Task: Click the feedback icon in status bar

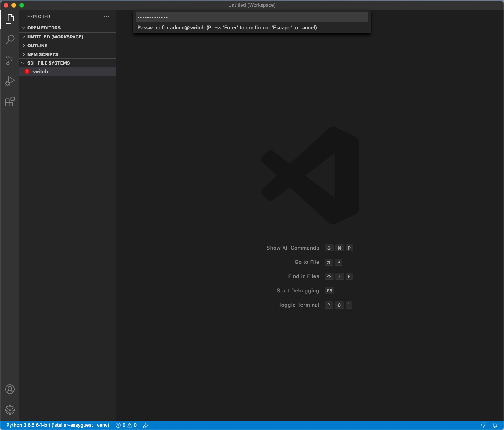Action: pos(483,425)
